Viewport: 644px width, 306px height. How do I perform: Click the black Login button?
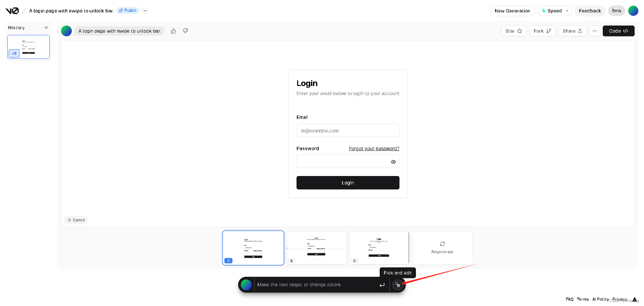[348, 183]
